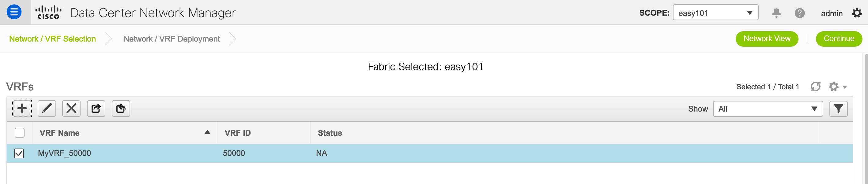Open the hamburger navigation menu
Screen dimensions: 868x184
pos(13,12)
